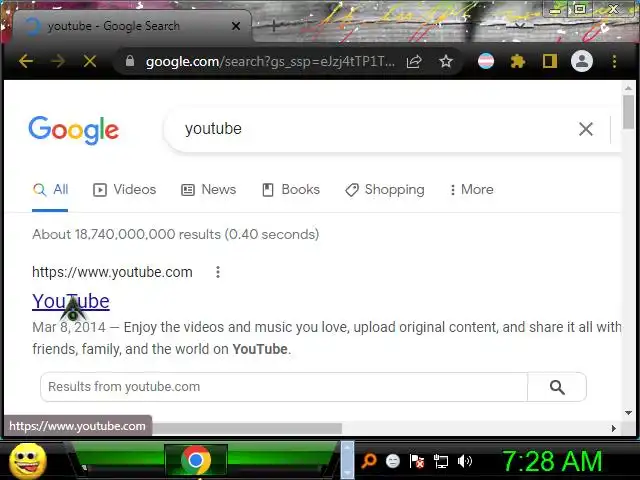Click the results count text
This screenshot has width=640, height=480.
coord(176,234)
